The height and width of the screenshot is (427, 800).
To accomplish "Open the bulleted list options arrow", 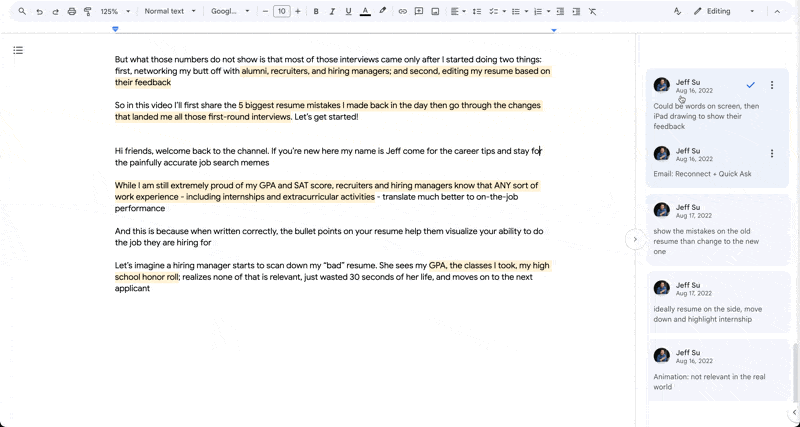I will (x=526, y=11).
